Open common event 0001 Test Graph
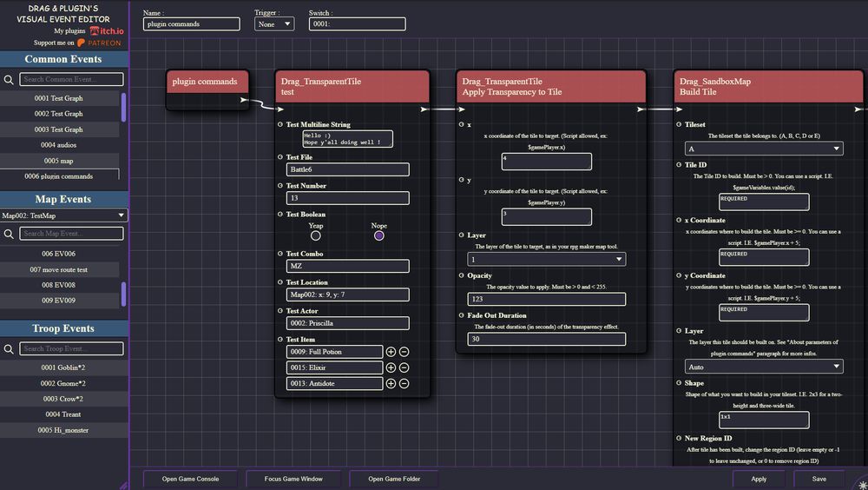868x490 pixels. [x=59, y=98]
